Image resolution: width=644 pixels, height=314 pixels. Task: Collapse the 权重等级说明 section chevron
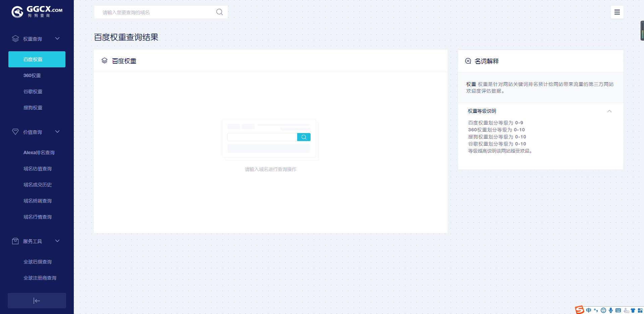click(x=609, y=111)
